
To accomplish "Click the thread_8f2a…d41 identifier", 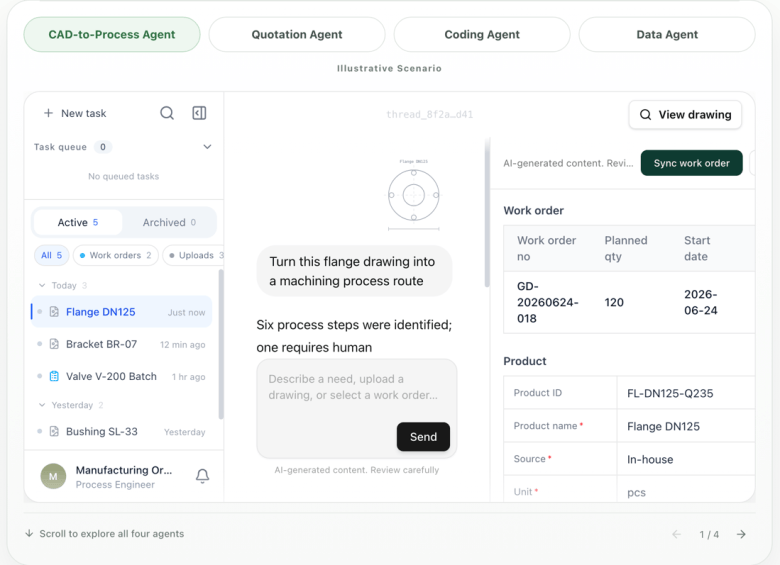I will [x=430, y=114].
